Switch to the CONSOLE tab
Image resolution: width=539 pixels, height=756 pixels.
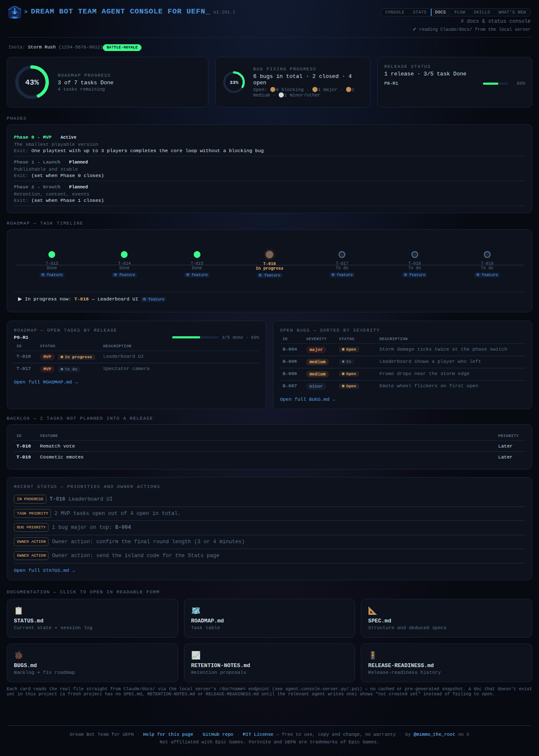tap(395, 12)
